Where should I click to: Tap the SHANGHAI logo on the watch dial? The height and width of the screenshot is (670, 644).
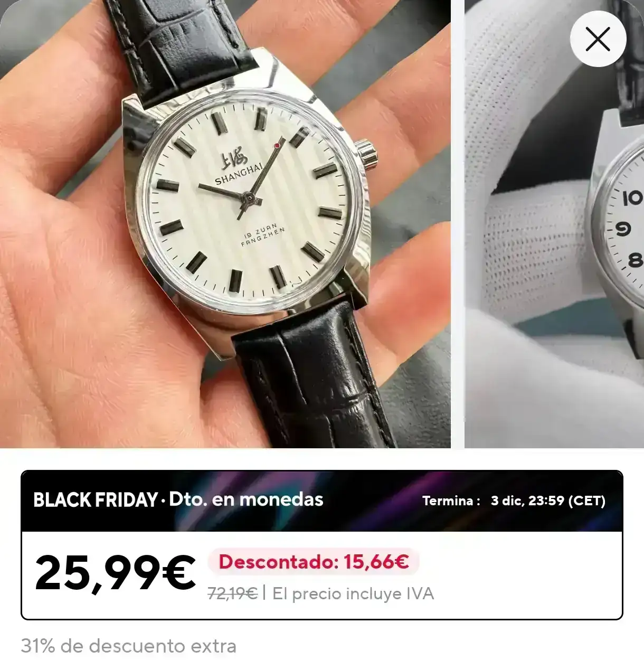[236, 169]
